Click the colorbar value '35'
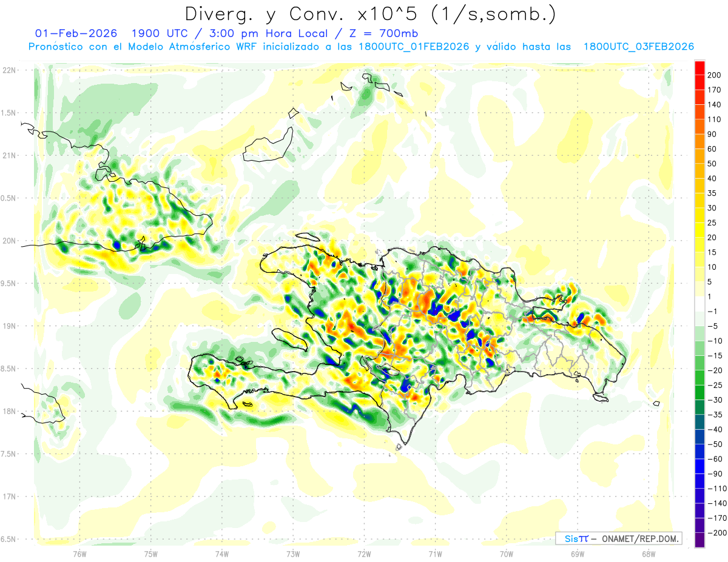 713,193
